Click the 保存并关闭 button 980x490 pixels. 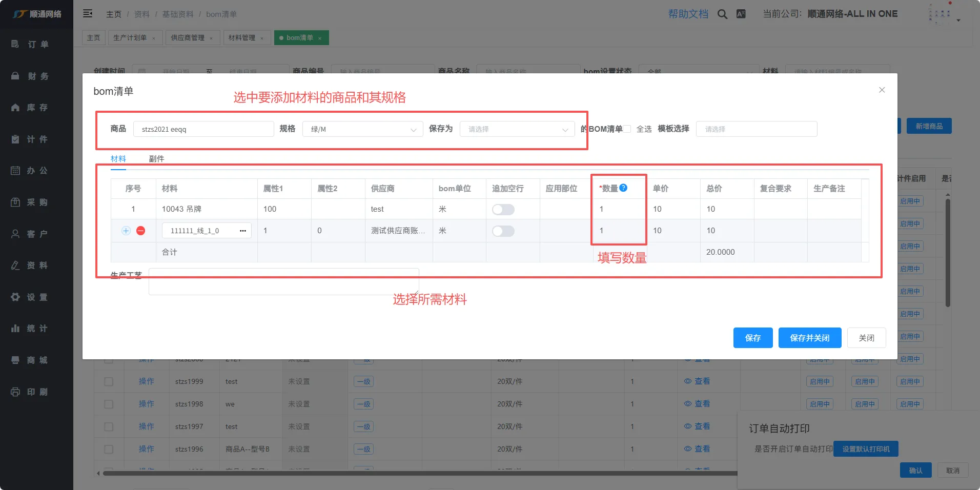pyautogui.click(x=809, y=338)
